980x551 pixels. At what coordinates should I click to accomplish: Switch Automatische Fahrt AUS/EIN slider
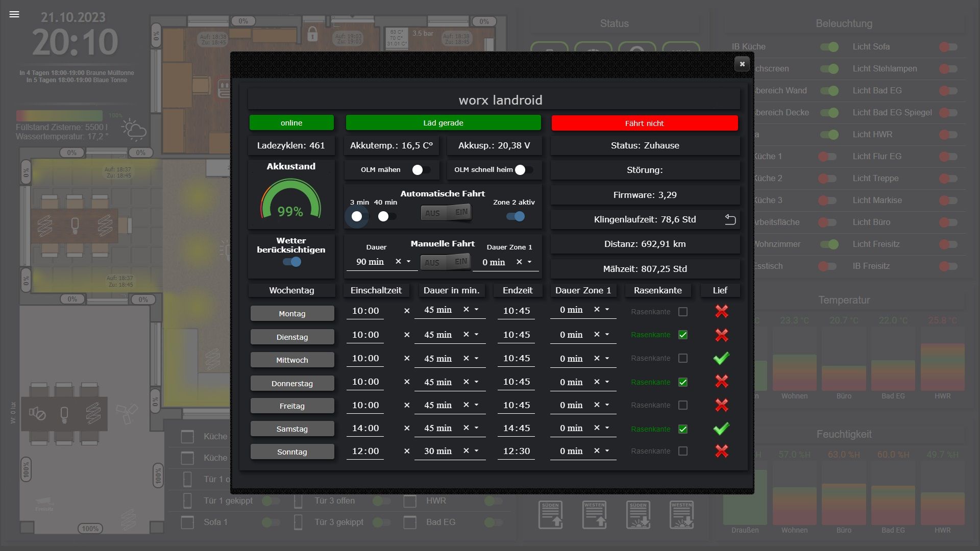click(446, 213)
